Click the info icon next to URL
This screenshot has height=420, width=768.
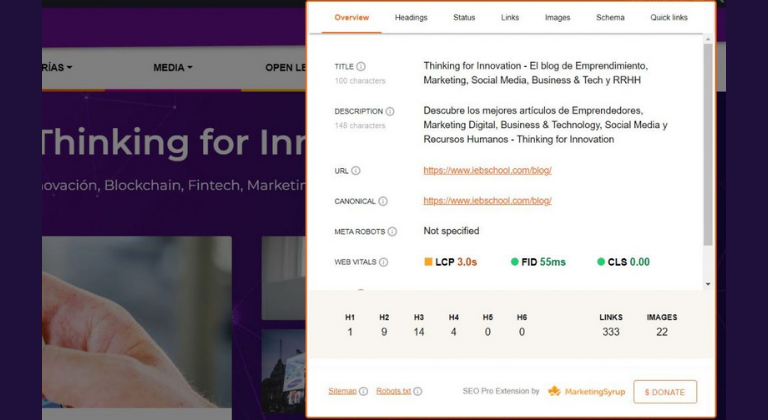point(356,171)
